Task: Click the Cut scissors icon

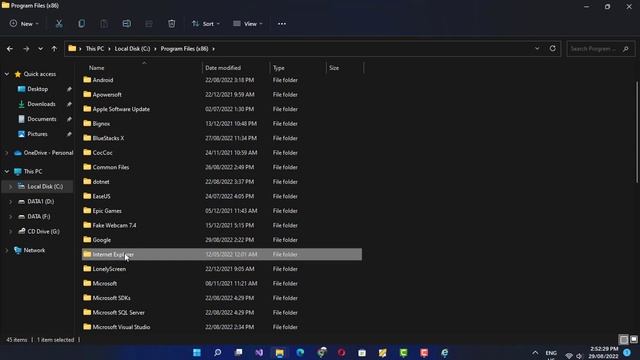Action: click(59, 24)
